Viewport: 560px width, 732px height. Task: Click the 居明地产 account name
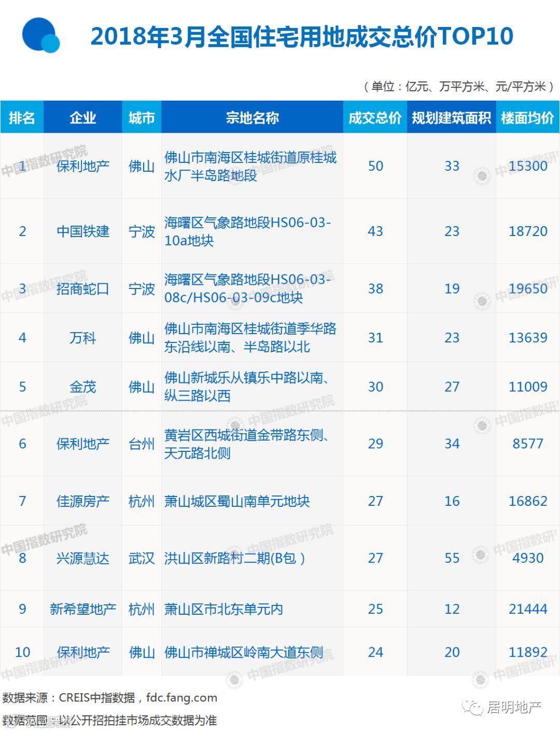coord(514,707)
